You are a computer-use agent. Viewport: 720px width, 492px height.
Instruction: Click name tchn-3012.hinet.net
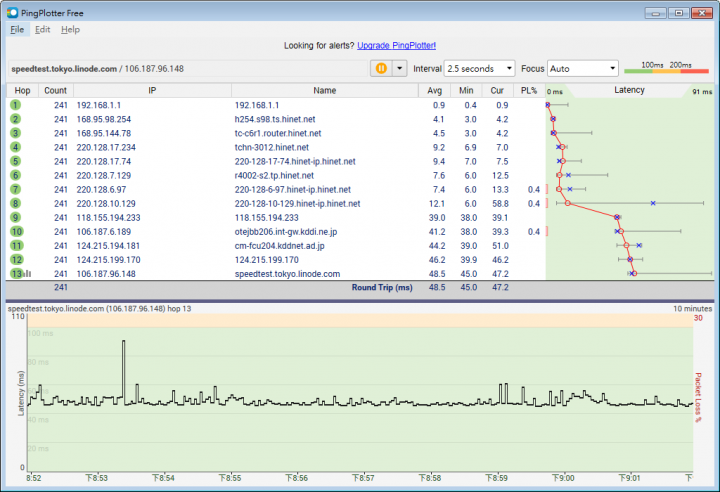[271, 147]
